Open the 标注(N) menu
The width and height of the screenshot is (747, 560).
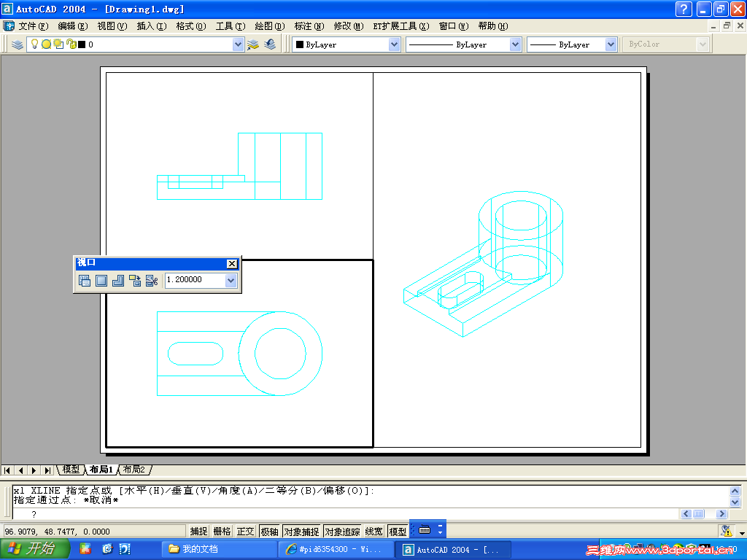click(x=309, y=26)
